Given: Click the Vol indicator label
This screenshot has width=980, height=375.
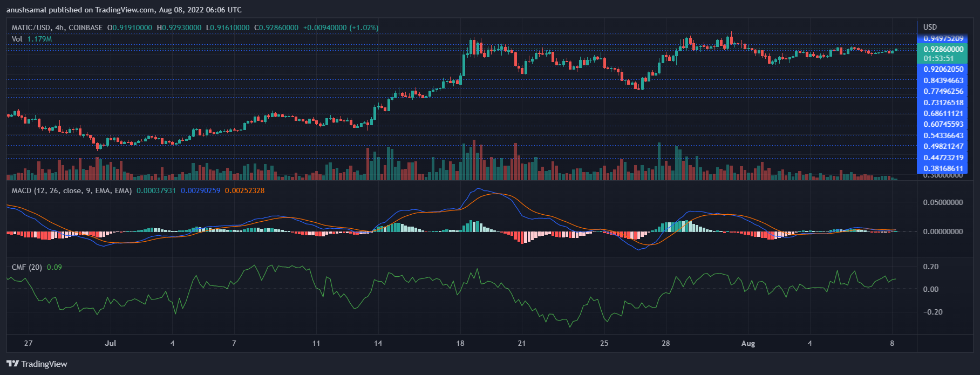Looking at the screenshot, I should [x=17, y=39].
